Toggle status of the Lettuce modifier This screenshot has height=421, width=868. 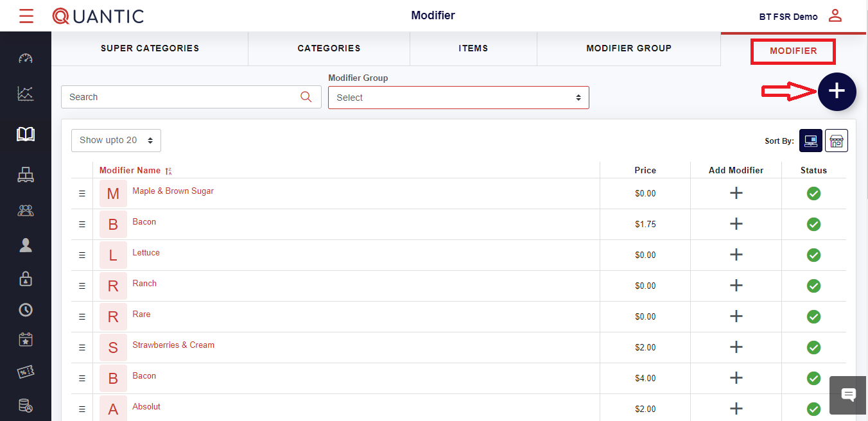tap(813, 255)
